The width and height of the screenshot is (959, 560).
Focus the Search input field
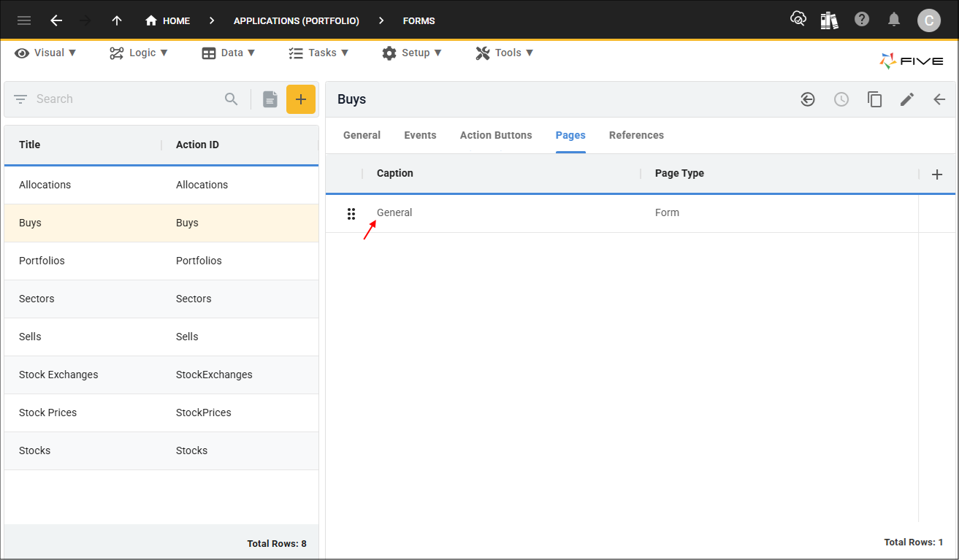124,99
